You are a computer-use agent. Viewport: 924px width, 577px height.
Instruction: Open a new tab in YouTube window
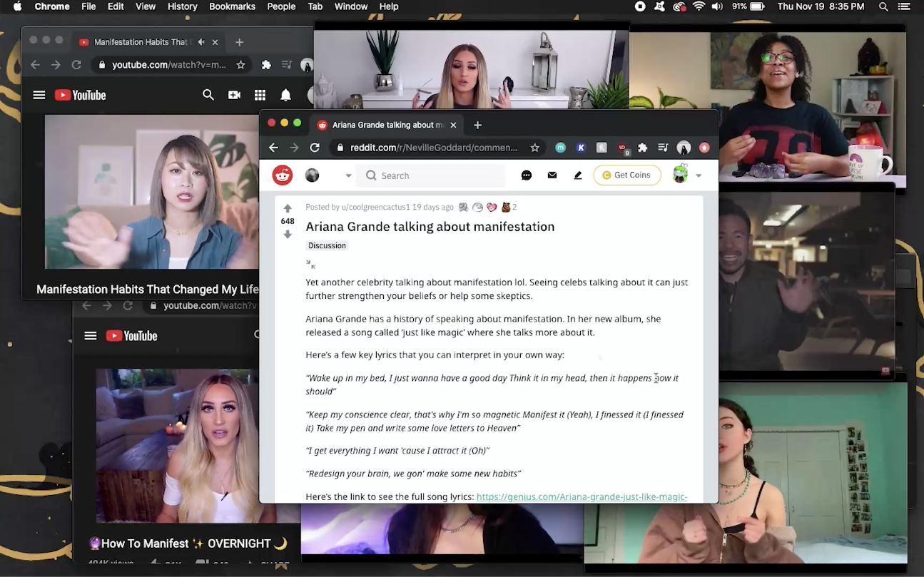(x=239, y=42)
